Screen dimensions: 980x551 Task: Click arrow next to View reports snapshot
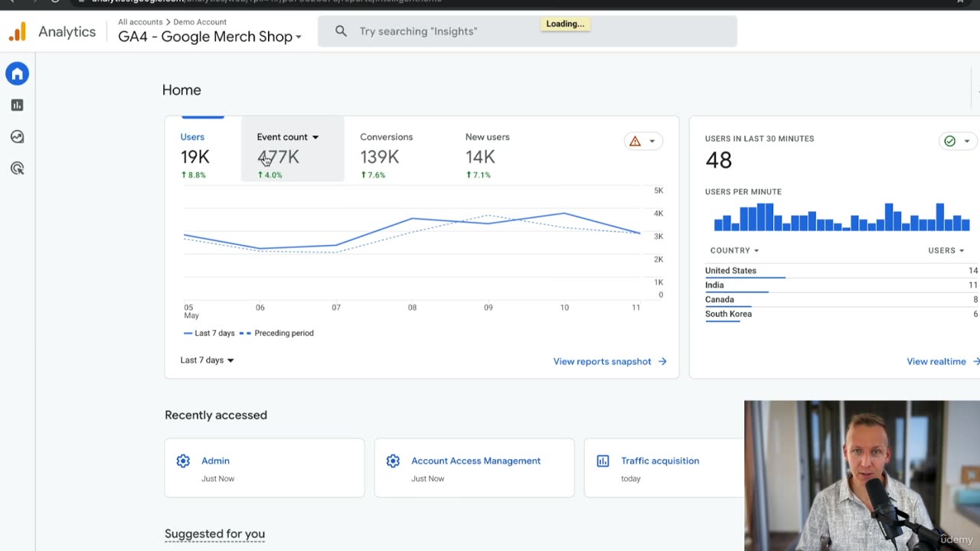point(662,361)
